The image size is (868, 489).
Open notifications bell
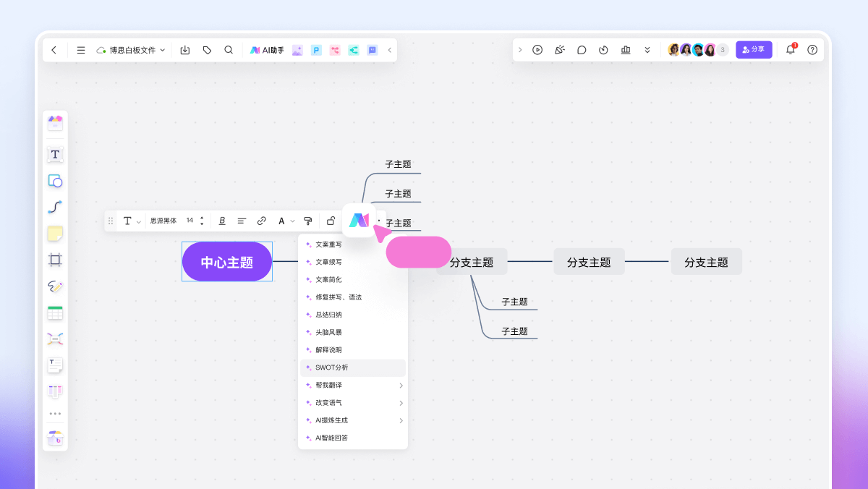pos(791,50)
